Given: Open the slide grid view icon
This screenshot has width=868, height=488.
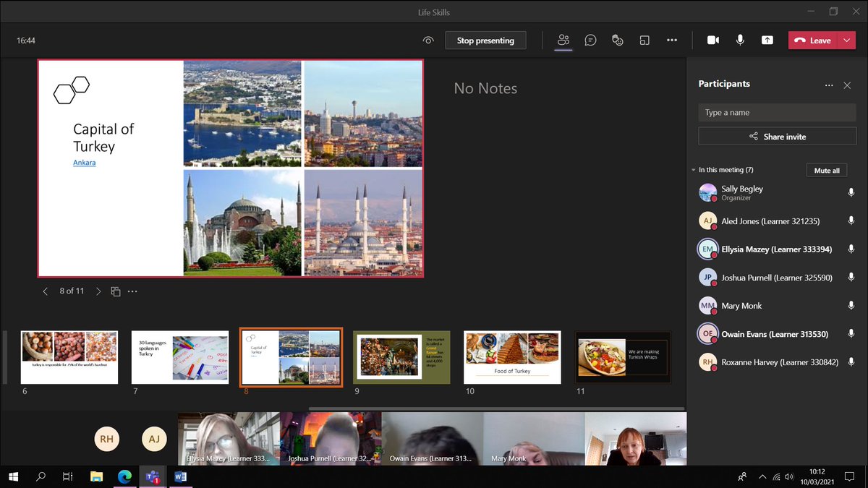Looking at the screenshot, I should [116, 291].
